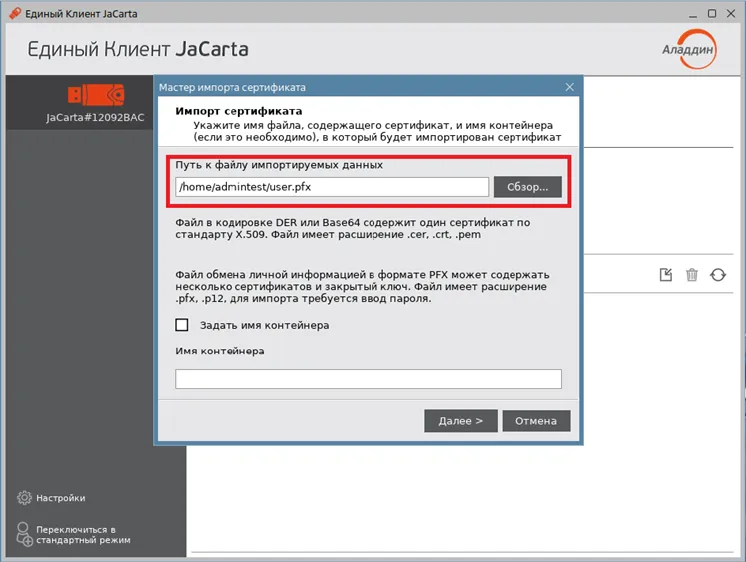
Task: Click the Обзор... browse button
Action: pyautogui.click(x=528, y=187)
